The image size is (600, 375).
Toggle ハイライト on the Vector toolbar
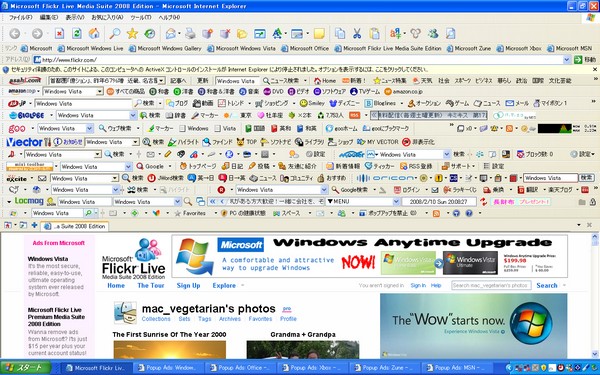(x=184, y=142)
